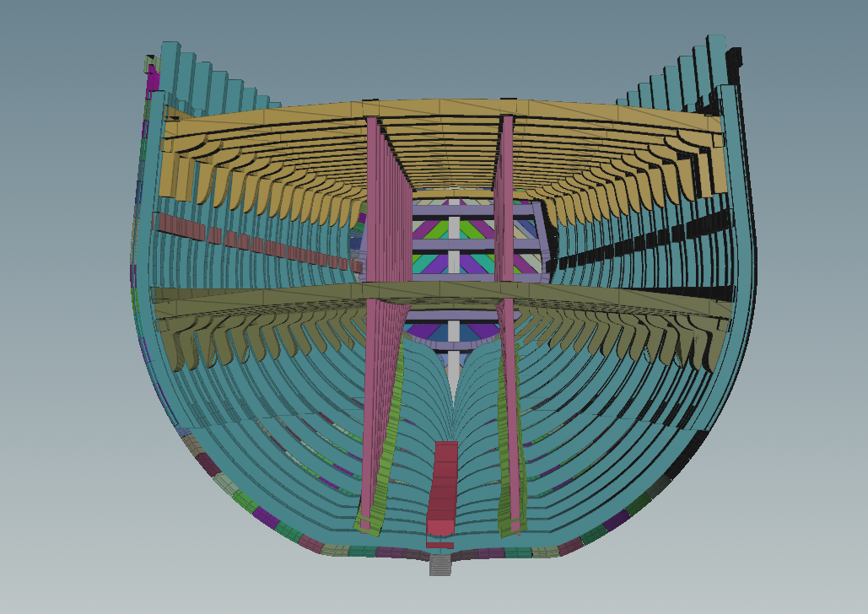Select the black stringer on the right hull side
This screenshot has width=868, height=614.
coord(642,241)
